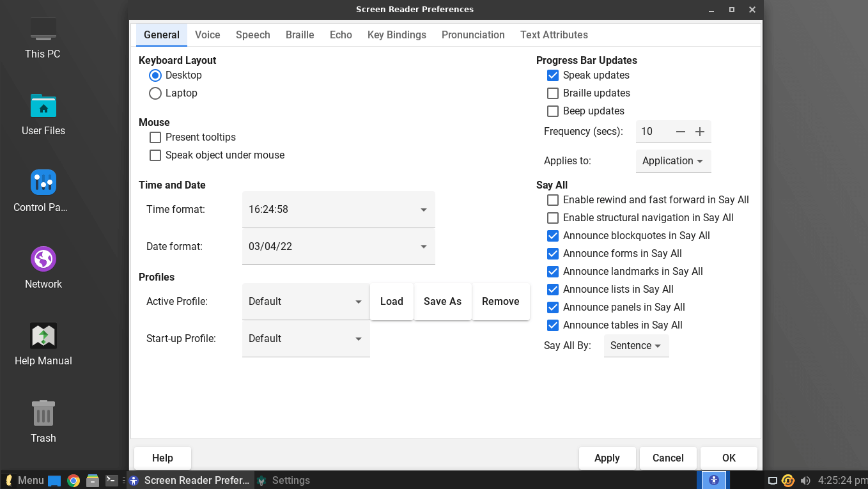Open the Applies to dropdown
868x489 pixels.
(x=672, y=161)
